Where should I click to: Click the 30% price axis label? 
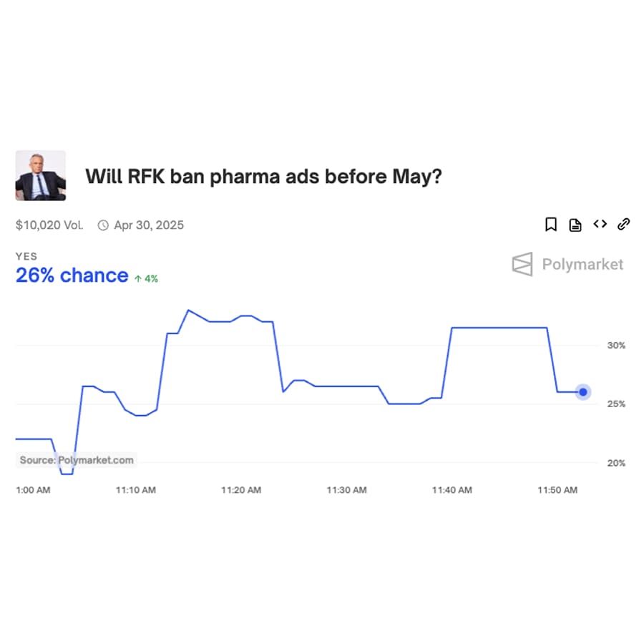coord(616,346)
